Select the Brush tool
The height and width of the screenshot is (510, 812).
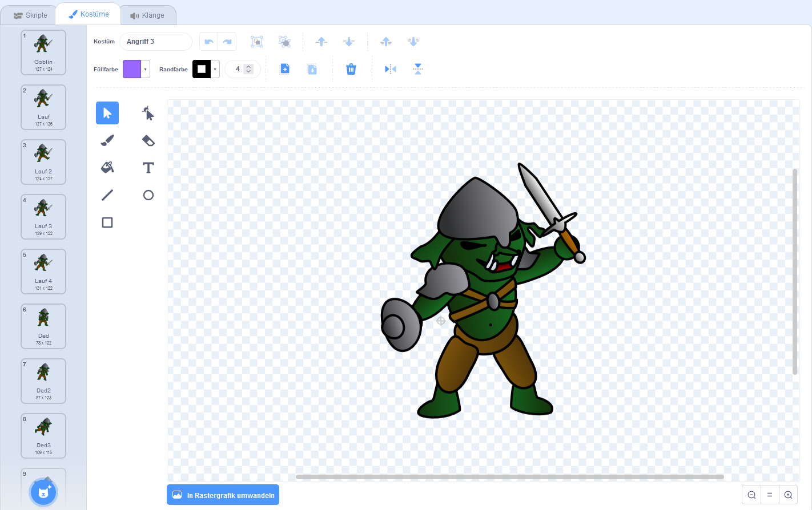click(107, 140)
